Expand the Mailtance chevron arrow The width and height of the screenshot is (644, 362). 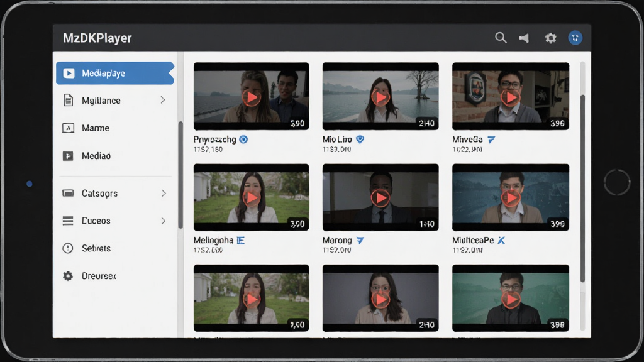coord(163,100)
